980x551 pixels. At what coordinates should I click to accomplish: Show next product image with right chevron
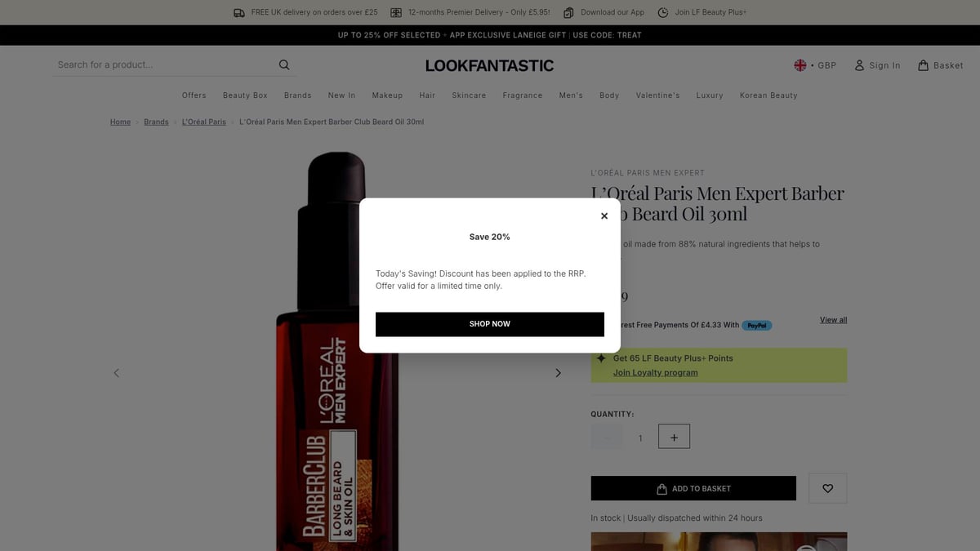[x=558, y=372]
